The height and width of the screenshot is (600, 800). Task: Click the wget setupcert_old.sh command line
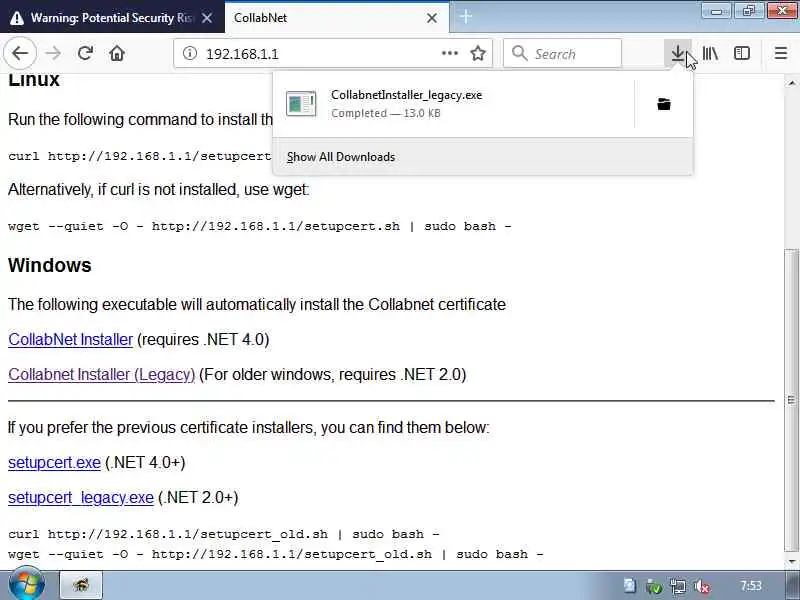(276, 554)
